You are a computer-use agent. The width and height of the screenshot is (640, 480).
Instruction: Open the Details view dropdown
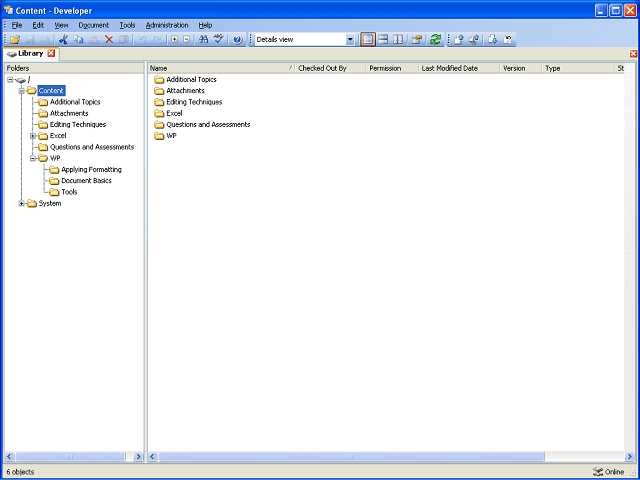click(350, 40)
